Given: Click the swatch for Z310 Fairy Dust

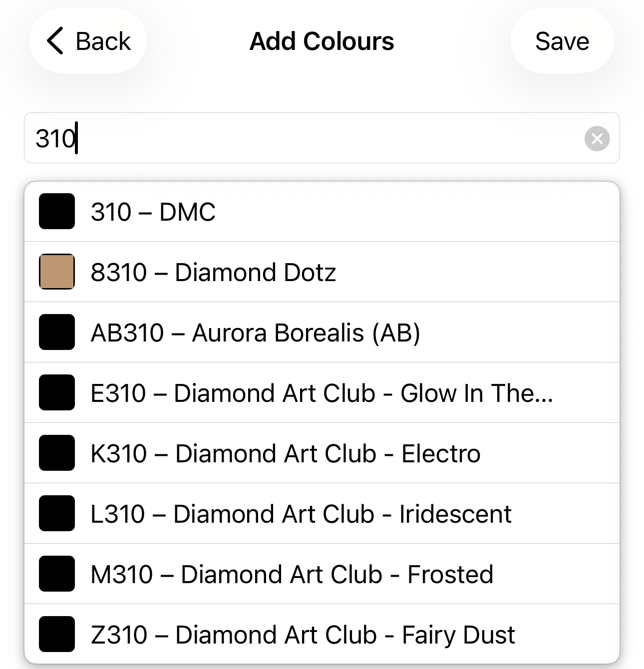Looking at the screenshot, I should point(57,634).
